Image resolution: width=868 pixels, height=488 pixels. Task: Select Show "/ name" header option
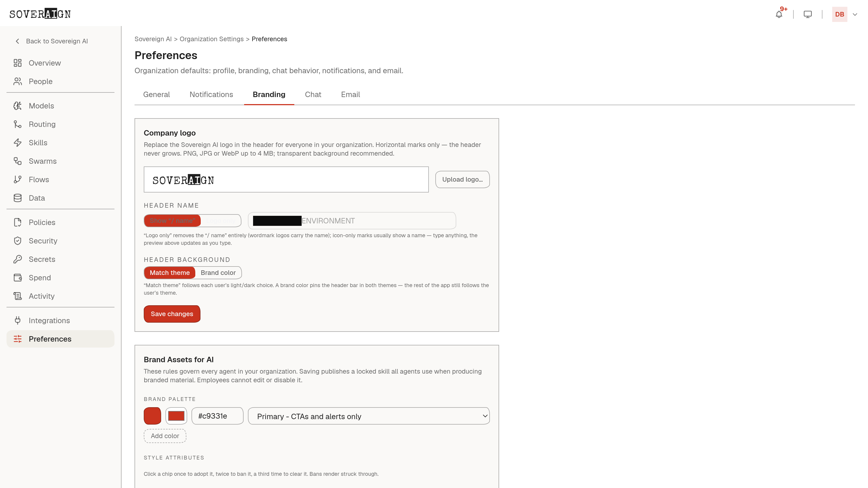(x=172, y=221)
